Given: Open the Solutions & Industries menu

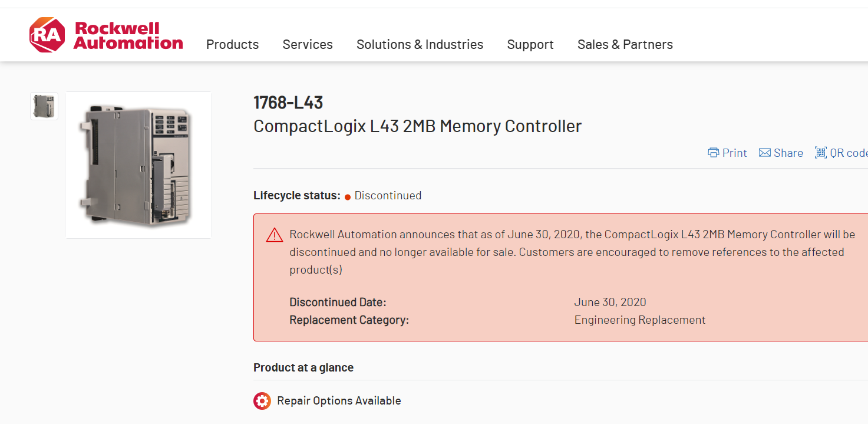Looking at the screenshot, I should [420, 45].
